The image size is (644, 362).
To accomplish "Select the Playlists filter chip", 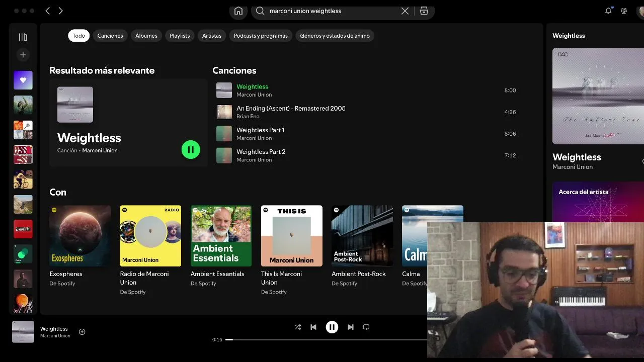I will (180, 36).
